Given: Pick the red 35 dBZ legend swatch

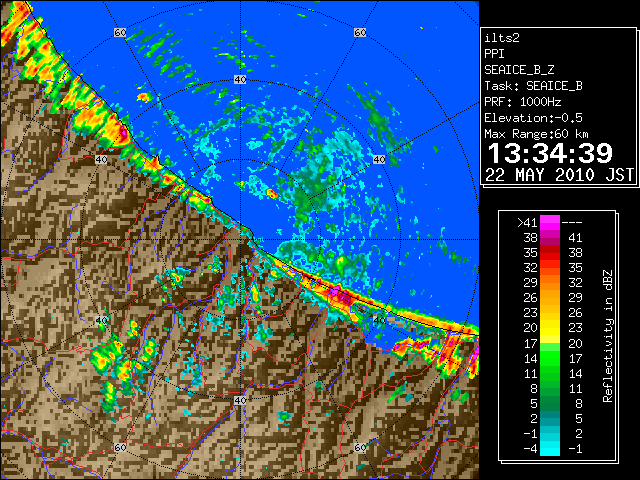Looking at the screenshot, I should [x=550, y=253].
